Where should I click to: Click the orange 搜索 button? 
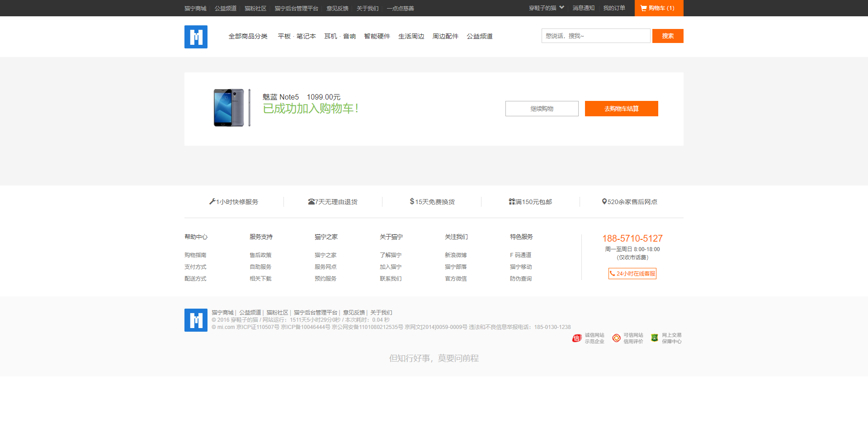(x=668, y=36)
